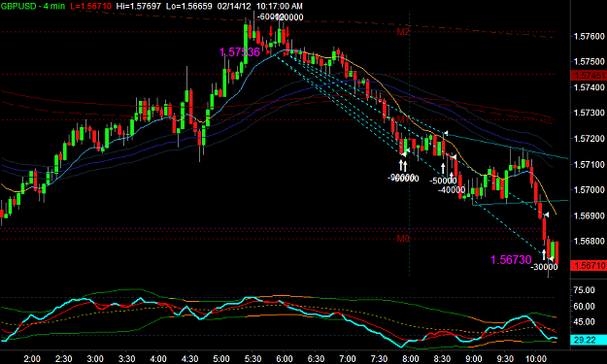Click the 1.57100 price axis label
This screenshot has width=607, height=364.
click(x=589, y=164)
